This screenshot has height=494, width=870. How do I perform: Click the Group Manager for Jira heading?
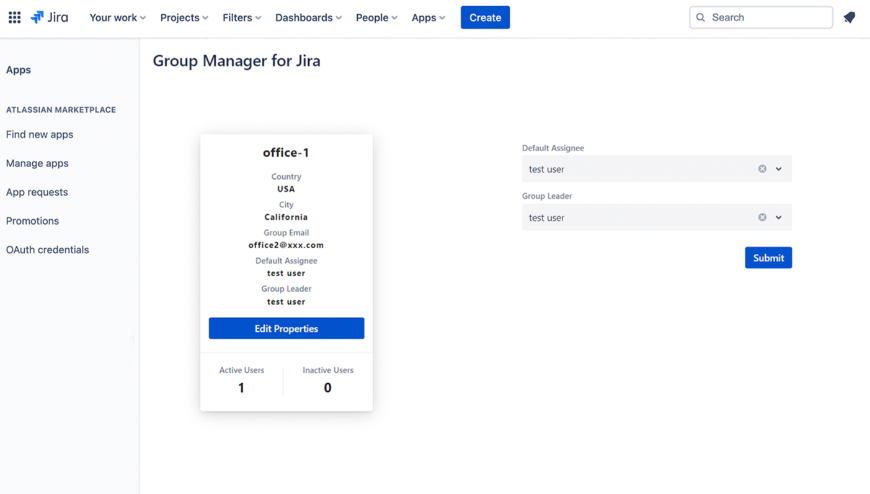(236, 61)
